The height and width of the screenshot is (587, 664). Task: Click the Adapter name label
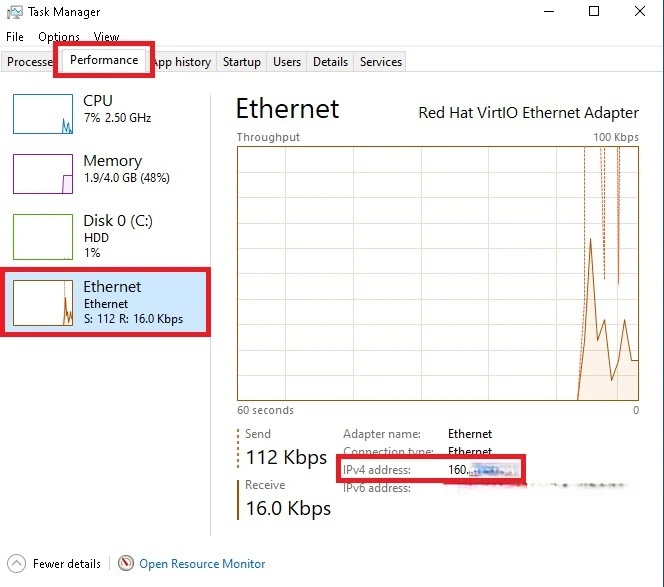click(382, 434)
